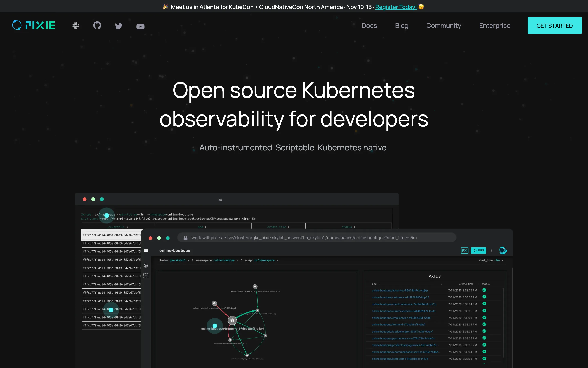Select the recommendationservice hexagon graph node
This screenshot has width=588, height=368.
click(x=255, y=286)
